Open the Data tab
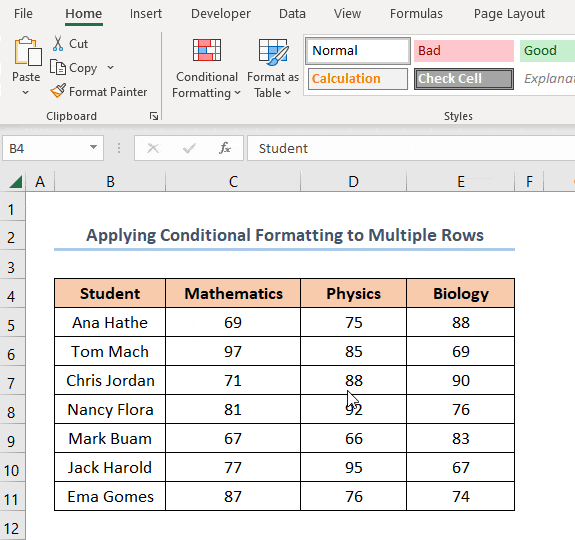 click(x=292, y=14)
